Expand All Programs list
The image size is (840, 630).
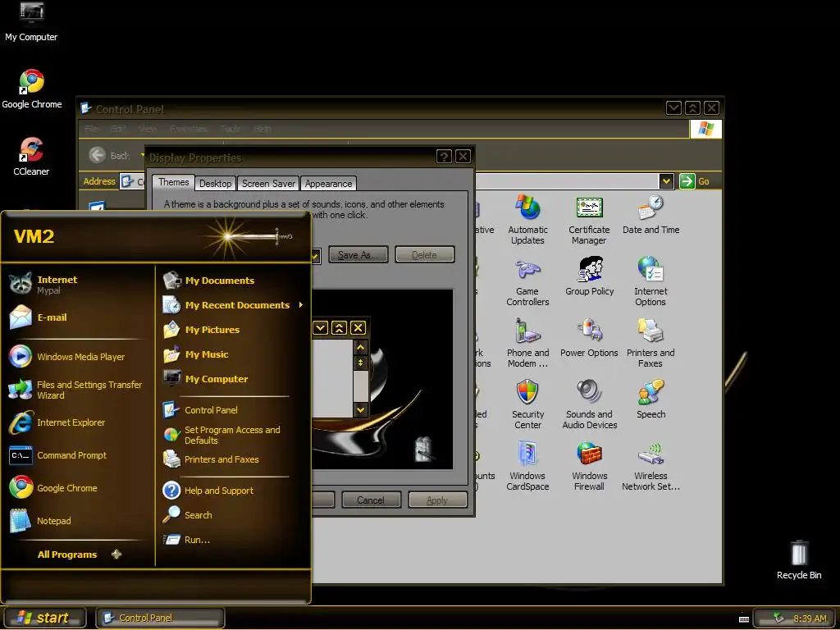78,555
